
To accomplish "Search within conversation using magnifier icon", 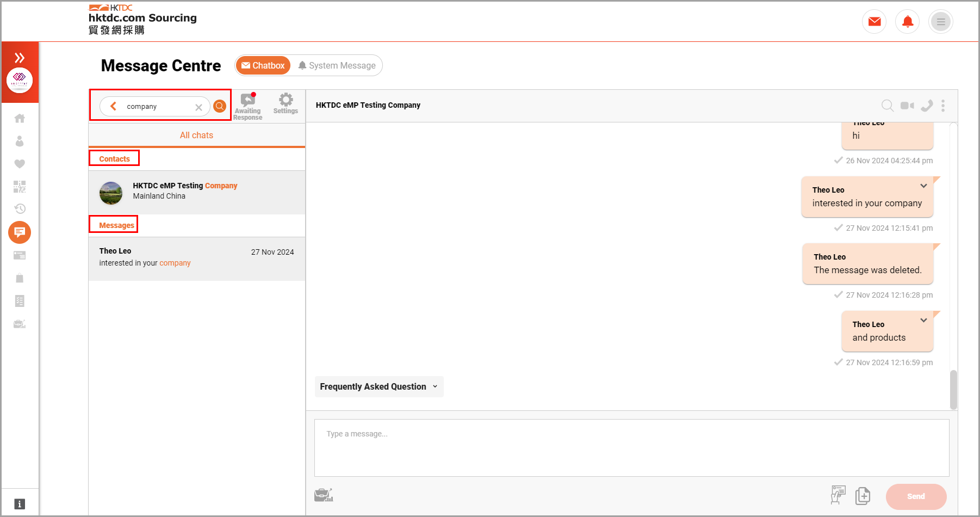I will click(888, 106).
